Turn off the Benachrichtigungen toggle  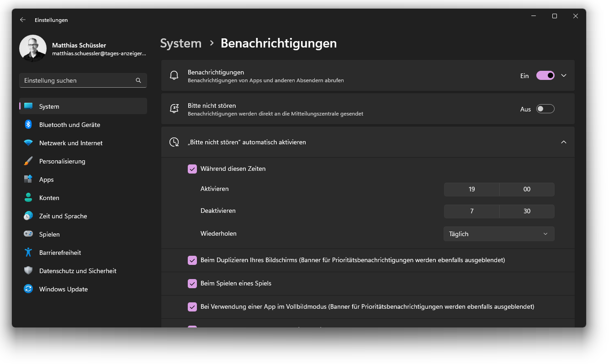(x=545, y=76)
